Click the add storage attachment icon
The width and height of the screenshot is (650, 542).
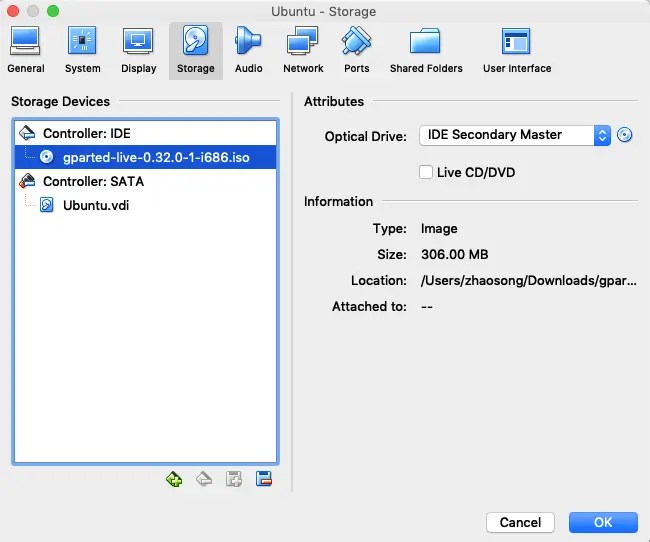(x=234, y=479)
